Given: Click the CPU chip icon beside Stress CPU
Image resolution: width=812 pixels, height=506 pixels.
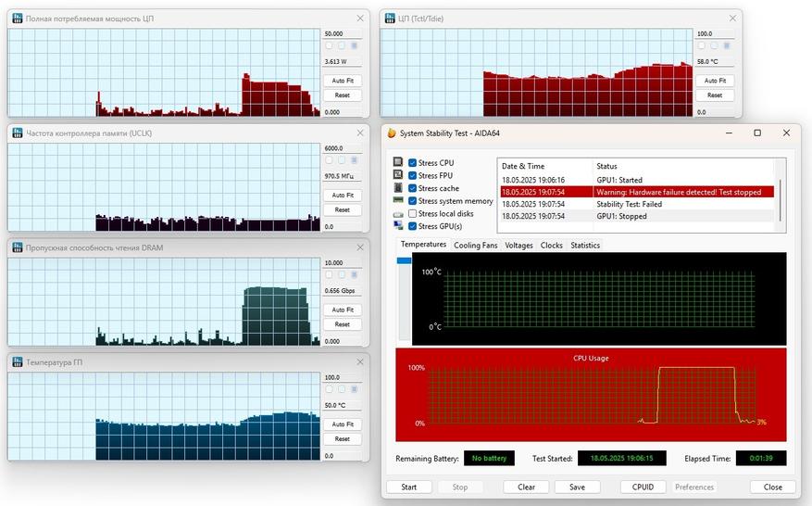Looking at the screenshot, I should [x=398, y=162].
